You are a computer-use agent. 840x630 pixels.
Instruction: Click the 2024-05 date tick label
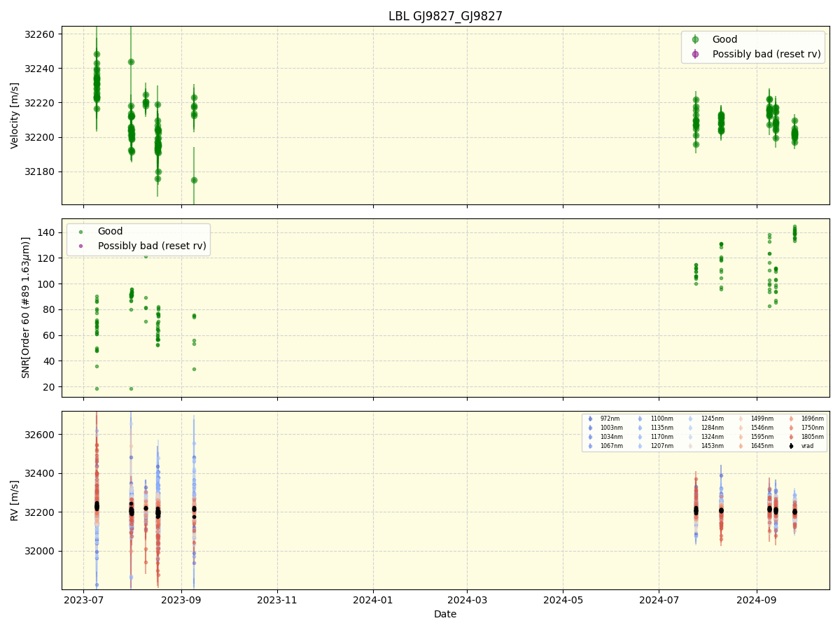tap(563, 600)
